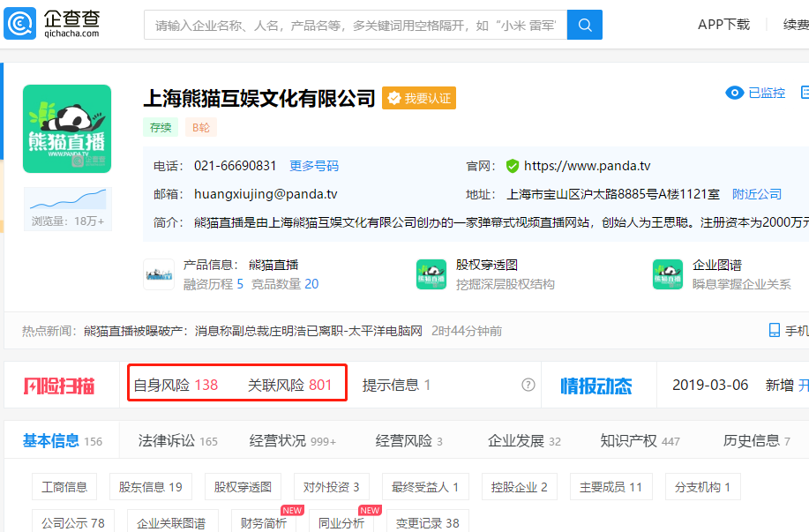Click the 控股企业 2 button
This screenshot has width=809, height=532.
tap(519, 487)
